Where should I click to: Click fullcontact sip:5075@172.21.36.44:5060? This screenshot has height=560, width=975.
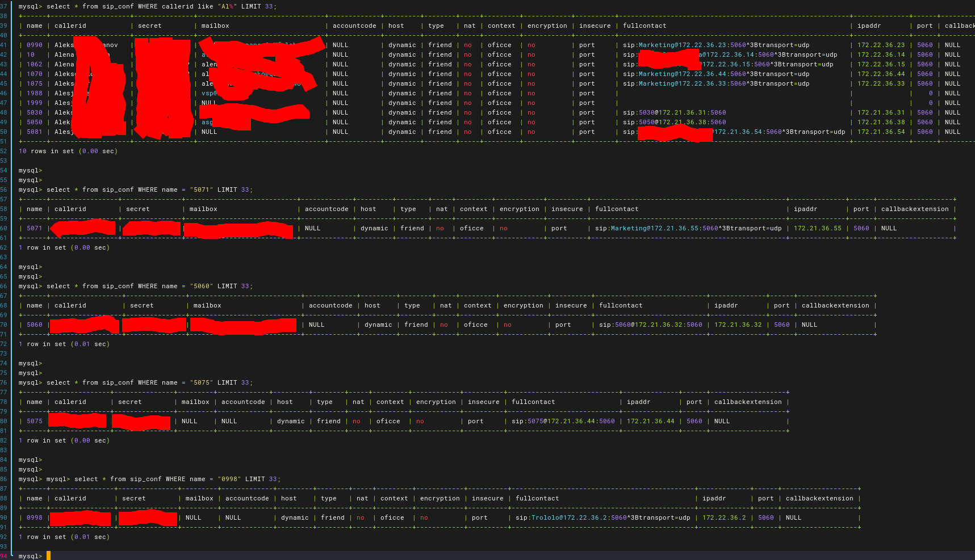[x=563, y=421]
